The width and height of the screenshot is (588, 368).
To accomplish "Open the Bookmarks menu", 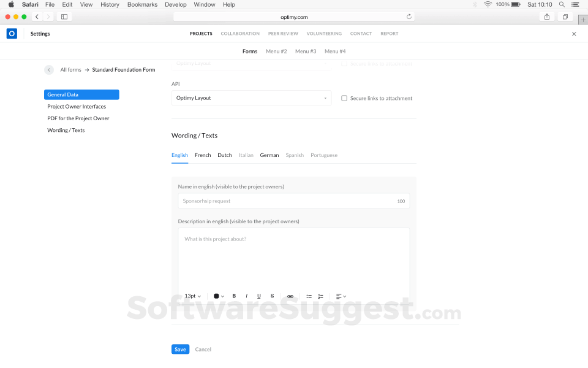I will [x=142, y=4].
